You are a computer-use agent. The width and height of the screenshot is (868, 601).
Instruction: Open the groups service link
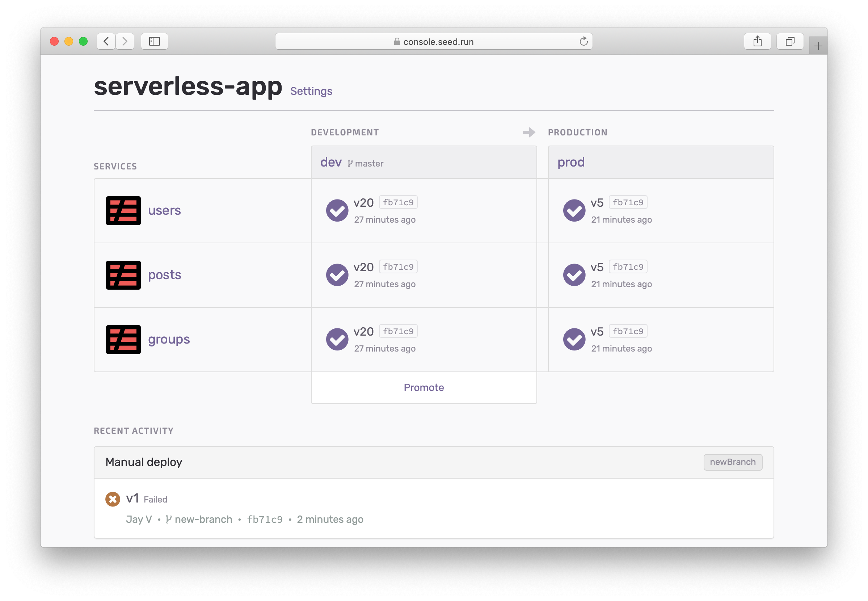pyautogui.click(x=169, y=339)
